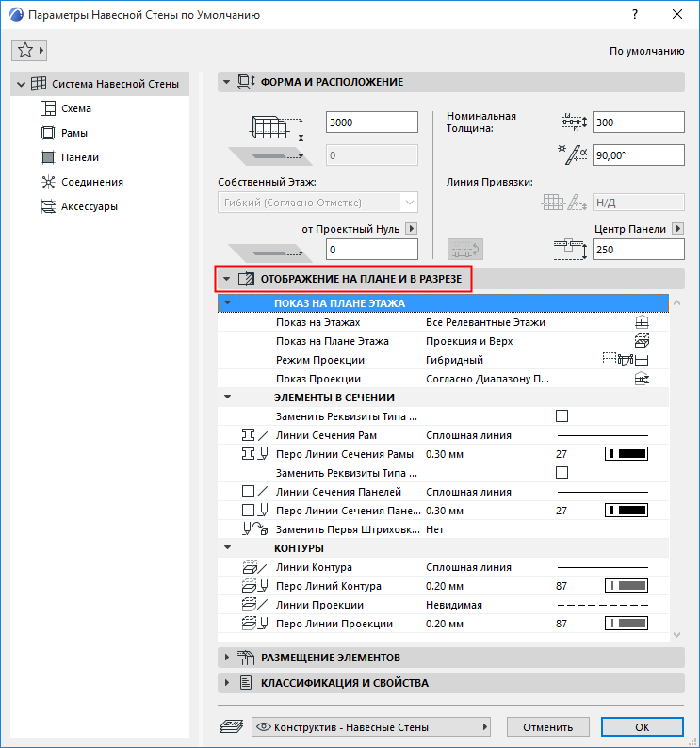Enable first Заменить Реквизиты Типа checkbox above Линии Сечения Рам
The height and width of the screenshot is (748, 700).
click(x=562, y=416)
